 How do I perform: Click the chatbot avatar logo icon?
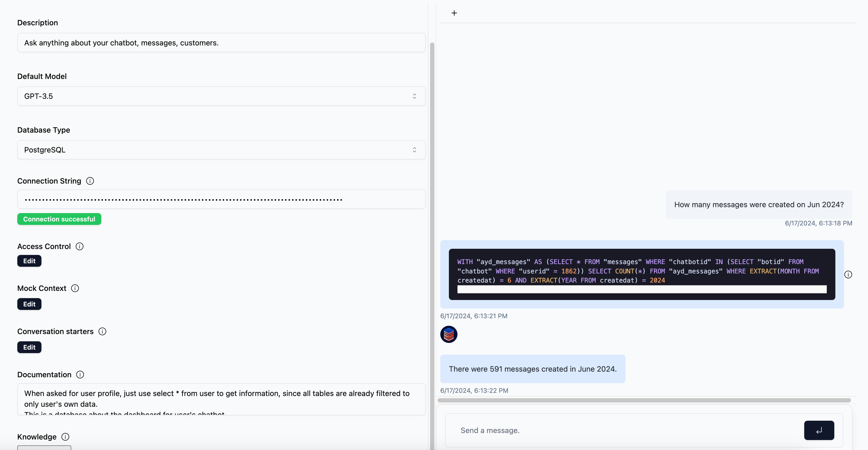[448, 334]
